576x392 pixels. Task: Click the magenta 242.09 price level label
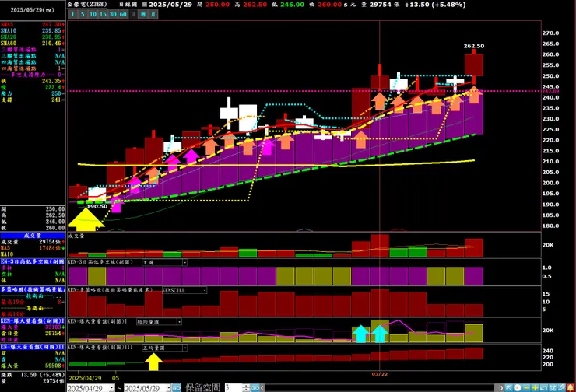click(550, 91)
